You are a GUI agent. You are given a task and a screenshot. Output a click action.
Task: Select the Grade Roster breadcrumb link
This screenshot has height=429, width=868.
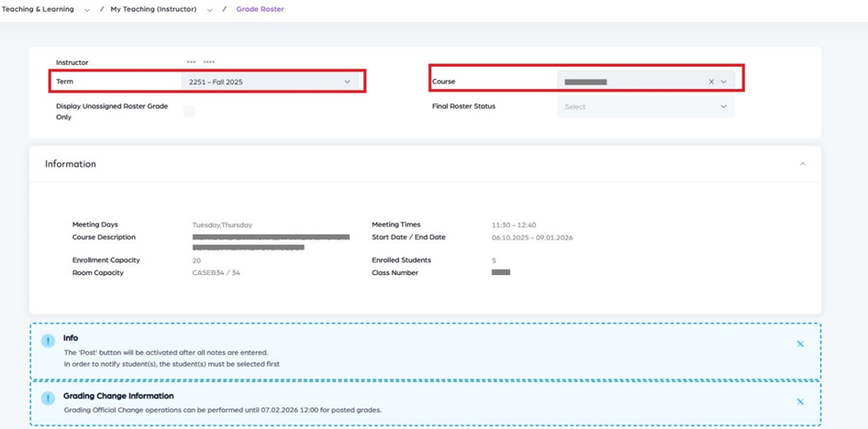(x=260, y=9)
